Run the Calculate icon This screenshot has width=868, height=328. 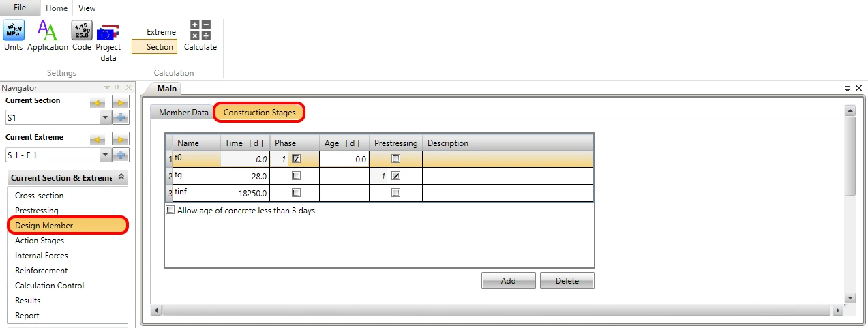(x=200, y=36)
